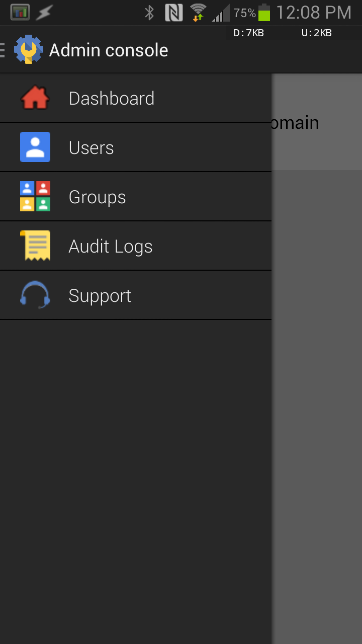Image resolution: width=362 pixels, height=644 pixels.
Task: Tap the NFC status bar icon
Action: [x=174, y=13]
